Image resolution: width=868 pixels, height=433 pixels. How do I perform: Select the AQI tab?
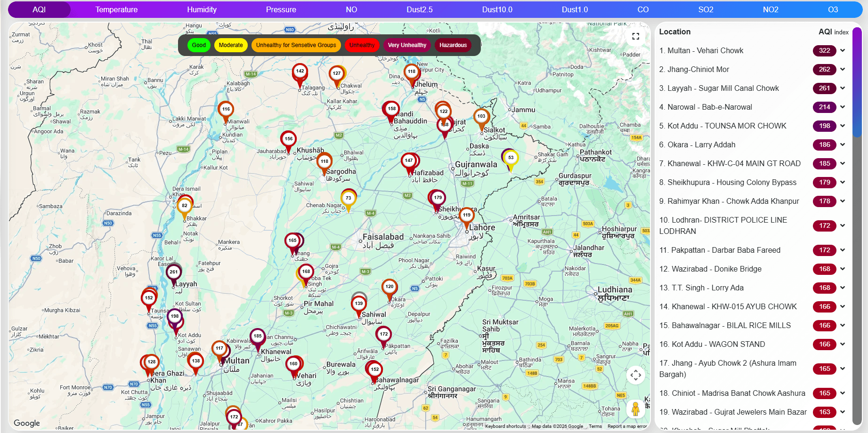[39, 9]
